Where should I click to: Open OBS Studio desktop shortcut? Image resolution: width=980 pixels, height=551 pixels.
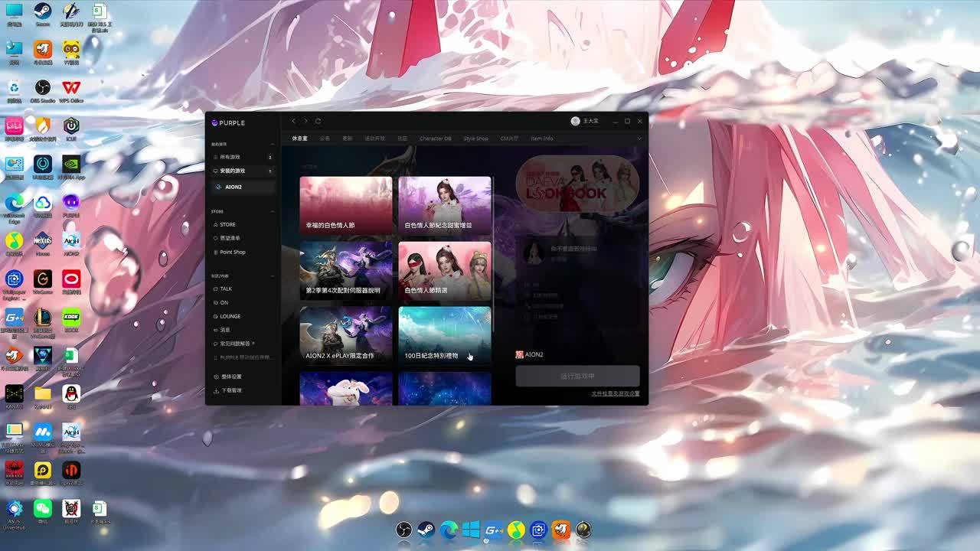pos(43,88)
